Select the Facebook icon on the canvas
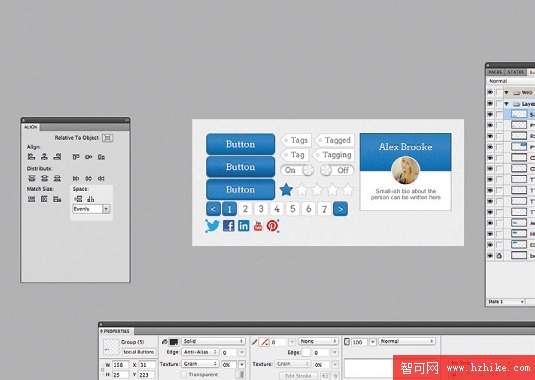The width and height of the screenshot is (535, 380). tap(229, 226)
